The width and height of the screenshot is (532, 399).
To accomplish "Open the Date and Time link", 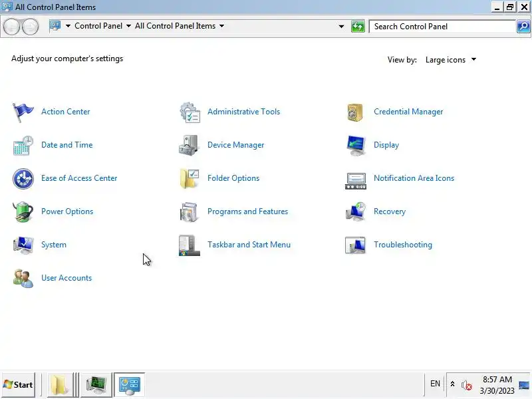I will click(67, 145).
